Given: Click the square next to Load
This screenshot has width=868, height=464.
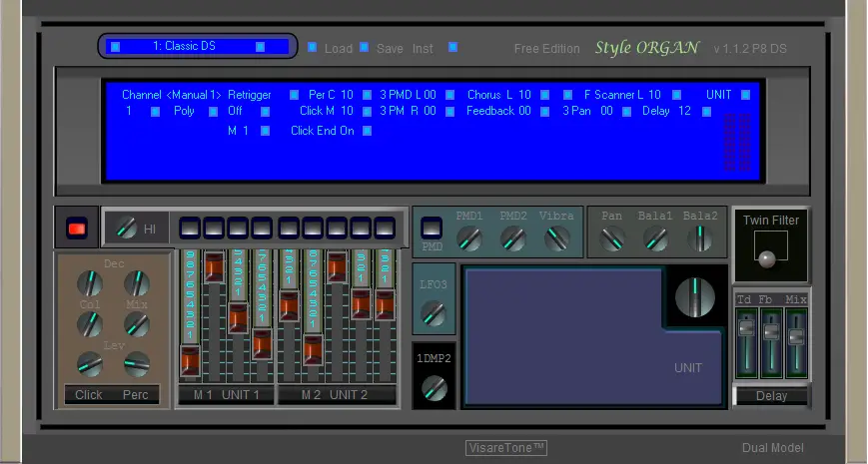Looking at the screenshot, I should (313, 47).
